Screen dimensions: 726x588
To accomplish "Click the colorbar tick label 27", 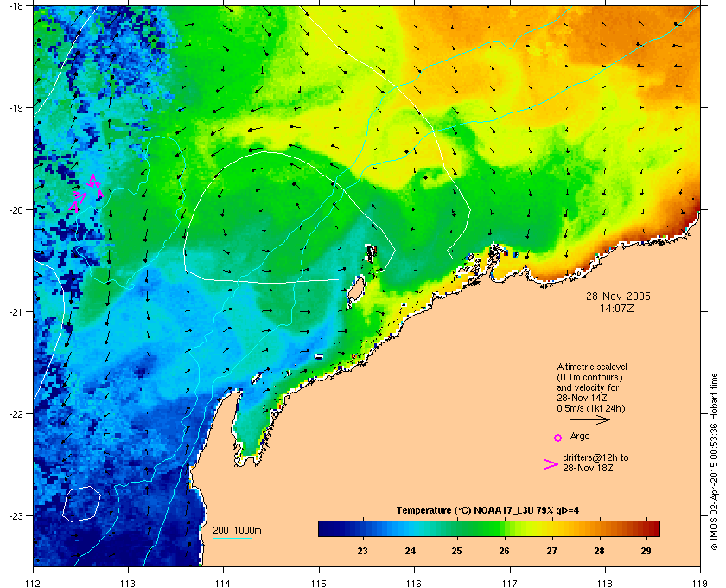I will [x=551, y=551].
